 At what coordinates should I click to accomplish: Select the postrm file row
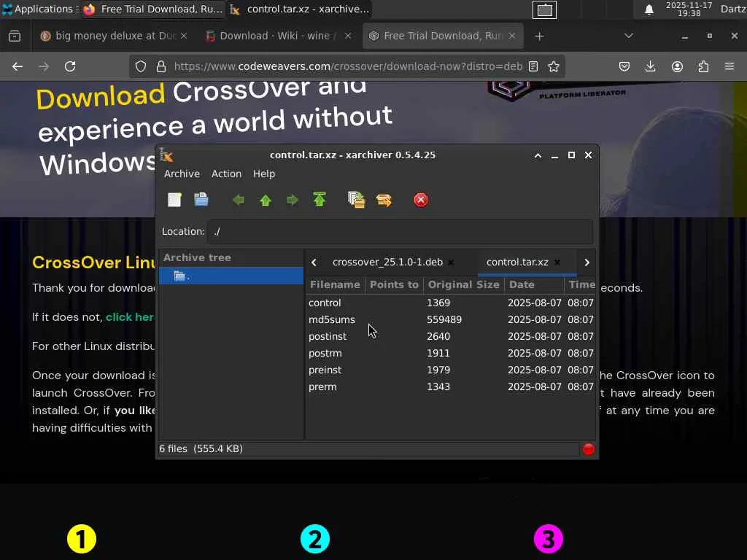coord(451,354)
